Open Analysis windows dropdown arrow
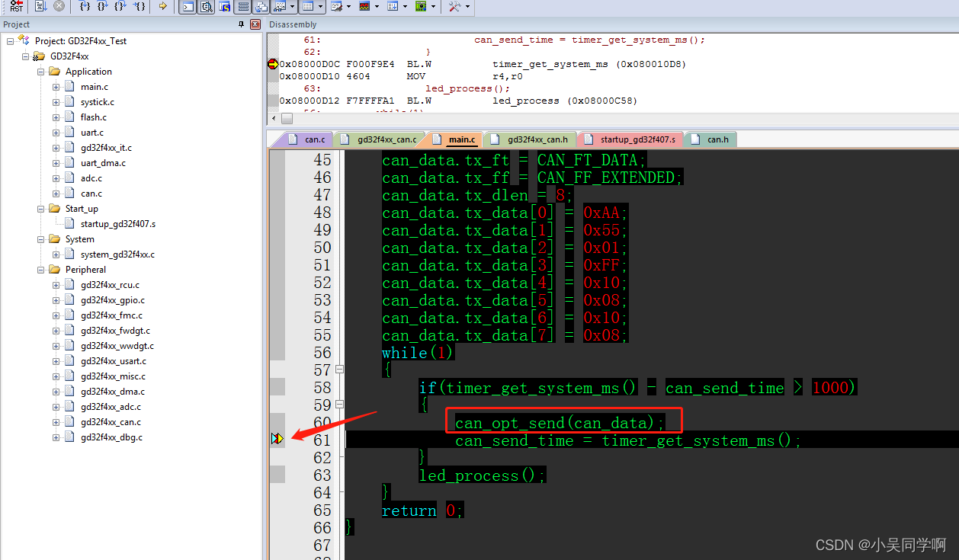The width and height of the screenshot is (959, 560). [x=377, y=7]
